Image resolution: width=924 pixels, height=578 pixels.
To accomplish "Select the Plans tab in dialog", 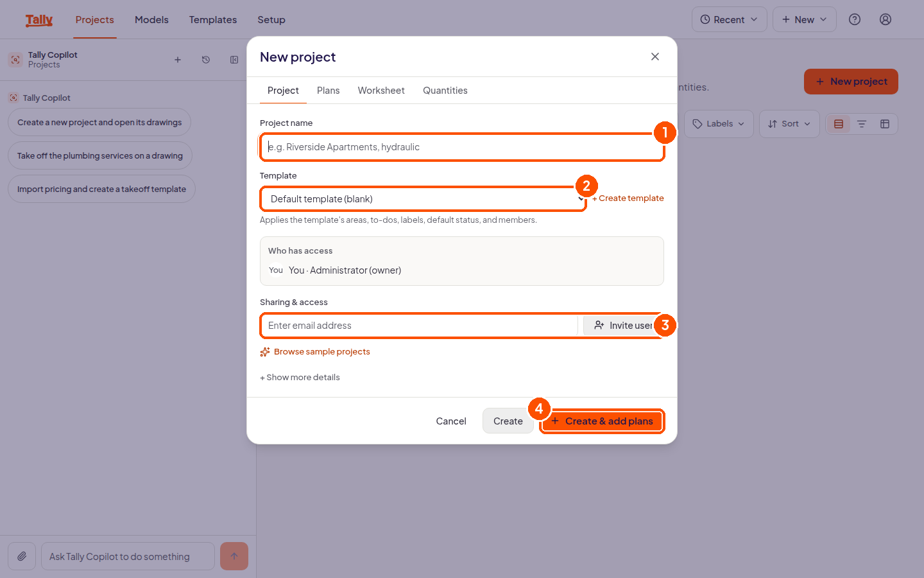I will coord(329,91).
